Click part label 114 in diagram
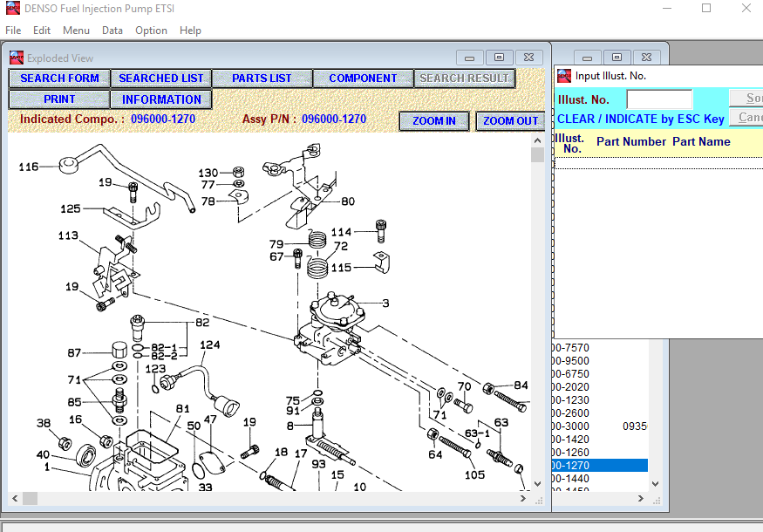The height and width of the screenshot is (532, 763). tap(341, 232)
